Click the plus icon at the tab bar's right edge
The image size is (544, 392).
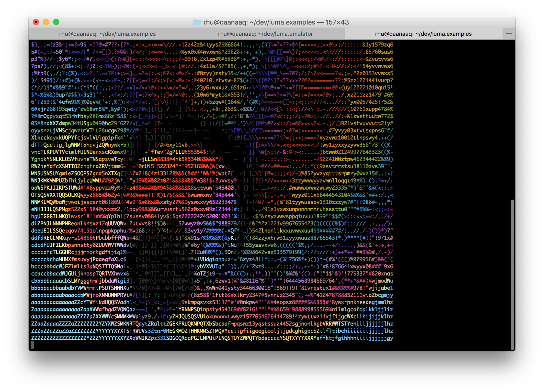pyautogui.click(x=508, y=33)
